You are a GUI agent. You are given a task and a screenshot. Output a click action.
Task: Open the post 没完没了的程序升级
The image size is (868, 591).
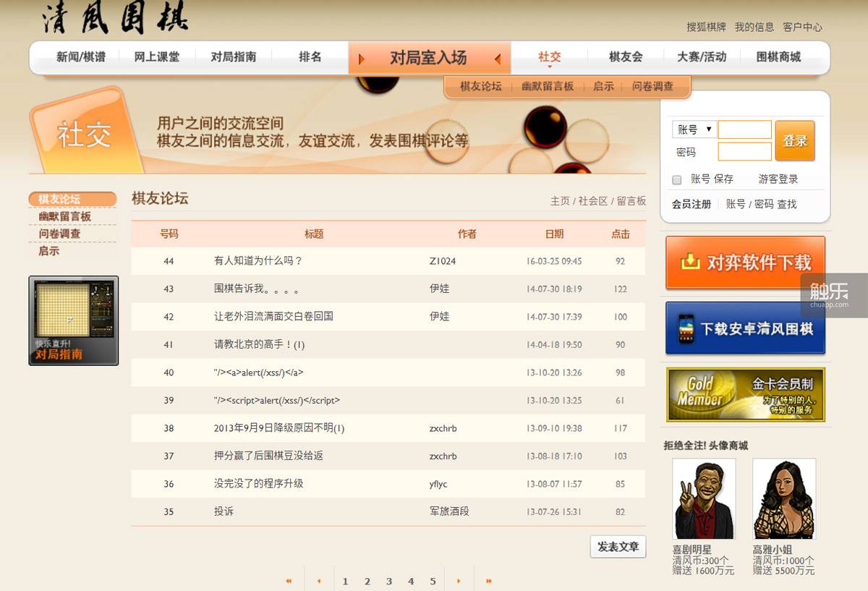pyautogui.click(x=259, y=484)
